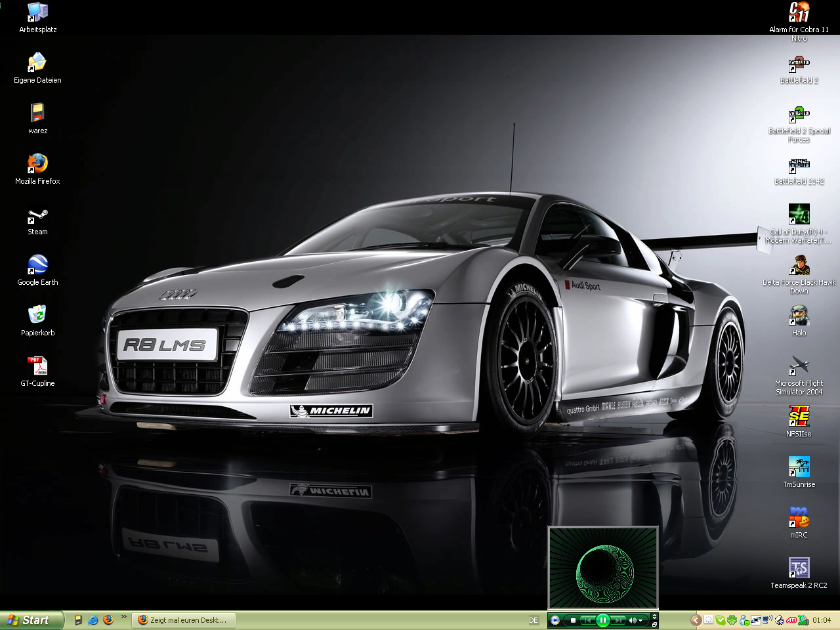
Task: Select the Papierkorb recycle bin icon
Action: pos(37,316)
